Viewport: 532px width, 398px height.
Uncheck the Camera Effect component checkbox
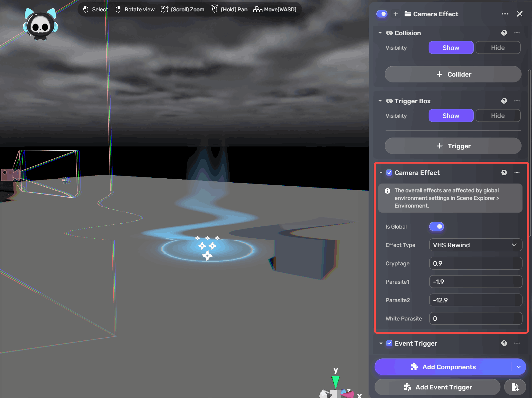coord(389,172)
